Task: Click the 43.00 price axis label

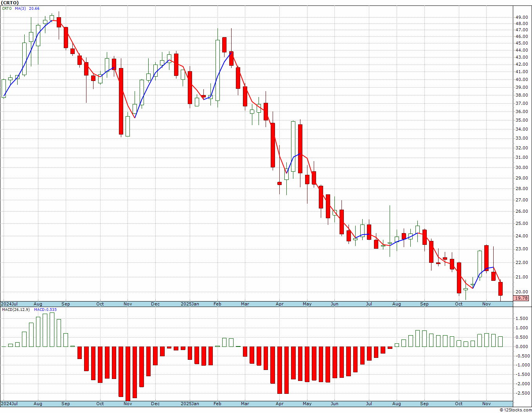Action: [521, 57]
